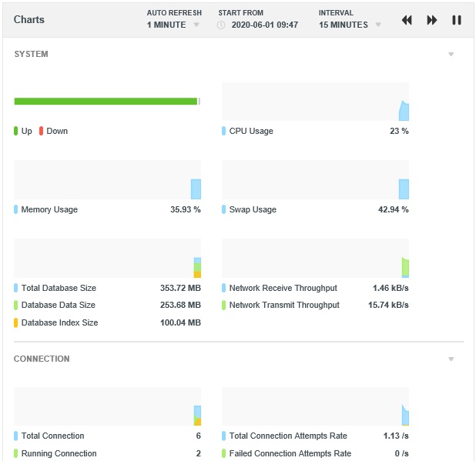
Task: Open the Total Connection chart
Action: click(108, 406)
